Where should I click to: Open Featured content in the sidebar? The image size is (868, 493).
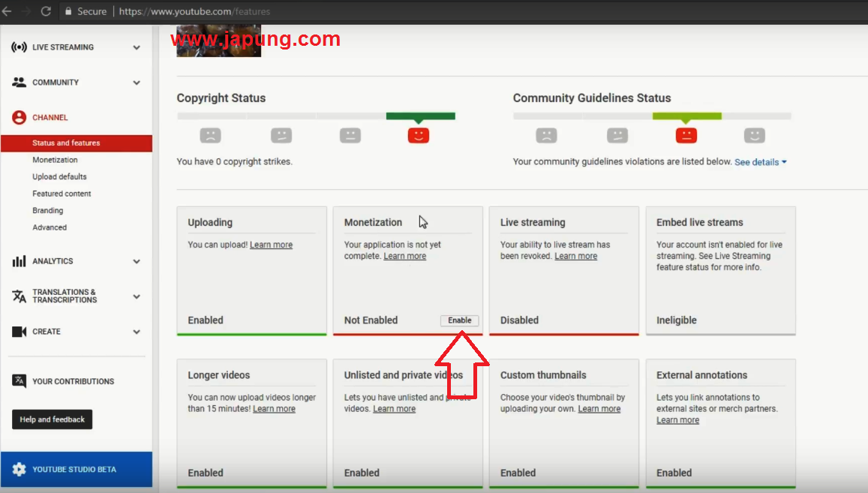point(62,194)
